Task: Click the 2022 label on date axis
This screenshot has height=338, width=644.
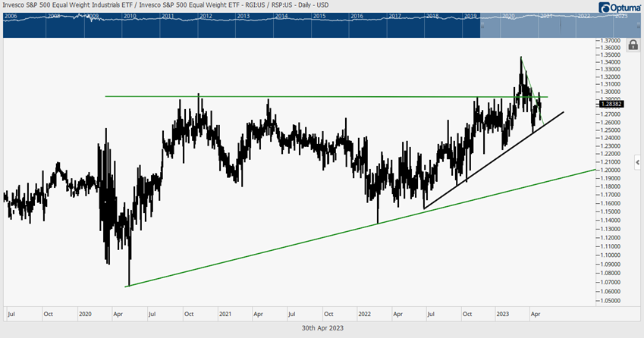Action: (364, 315)
